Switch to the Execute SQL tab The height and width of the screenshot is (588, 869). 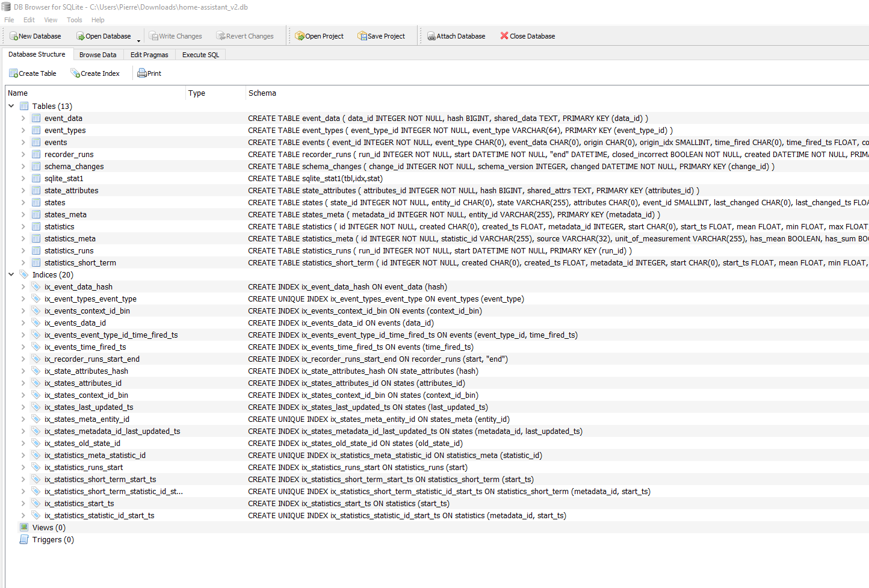point(201,55)
